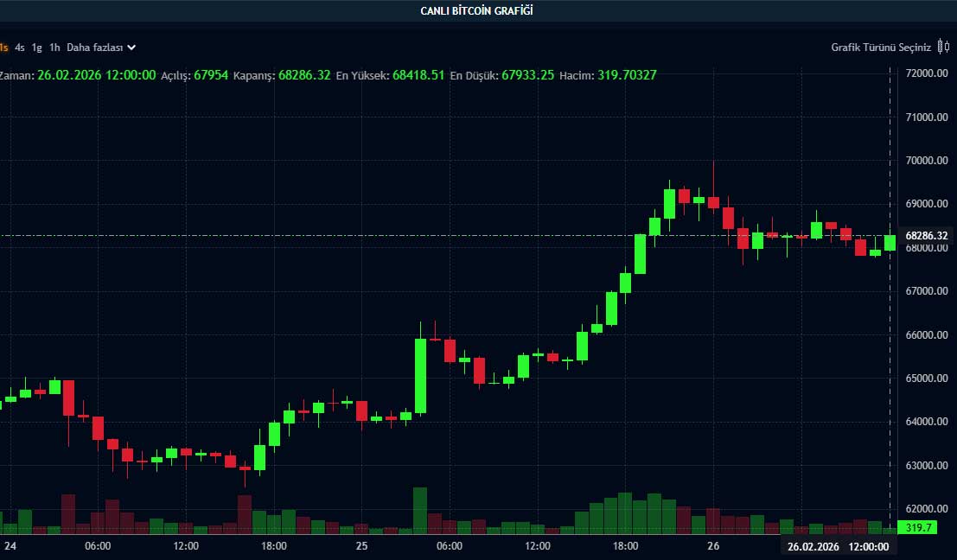Select the 1g timeframe option
The height and width of the screenshot is (560, 957).
(x=37, y=48)
